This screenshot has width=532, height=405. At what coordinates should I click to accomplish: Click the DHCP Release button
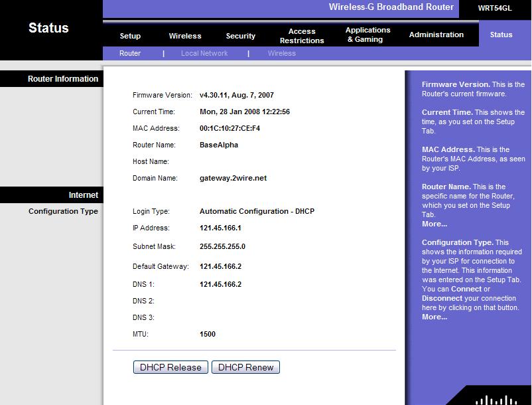point(170,367)
